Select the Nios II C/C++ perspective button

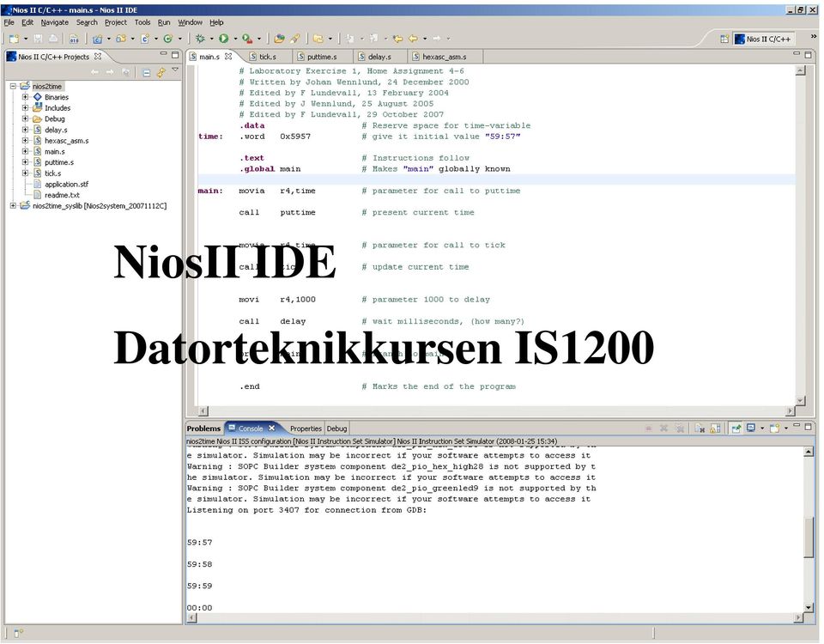click(765, 39)
